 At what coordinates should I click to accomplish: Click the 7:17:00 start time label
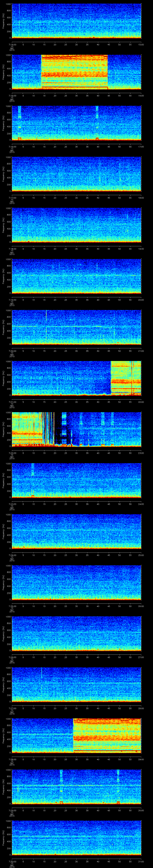coord(12,198)
